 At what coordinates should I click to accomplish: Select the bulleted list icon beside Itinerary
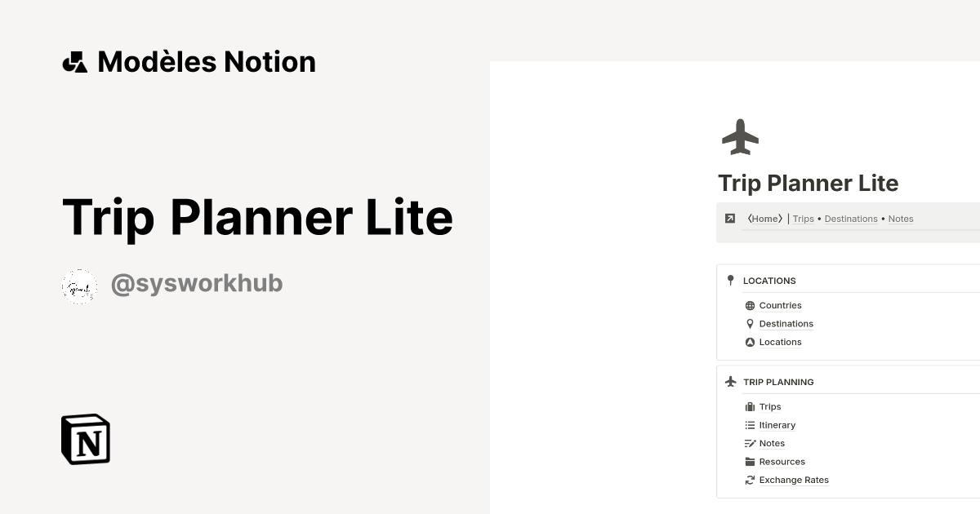pyautogui.click(x=750, y=425)
